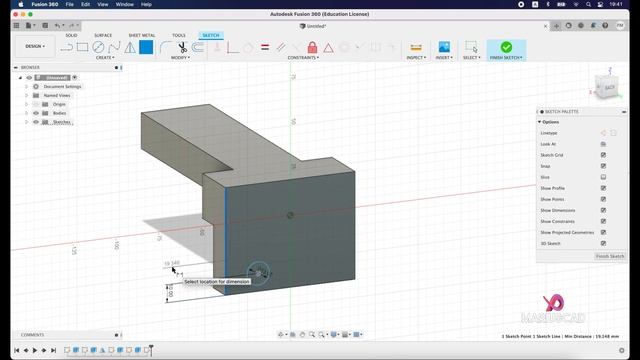Click the Look At icon in Sketch Palette
Viewport: 640px width, 360px height.
(603, 144)
